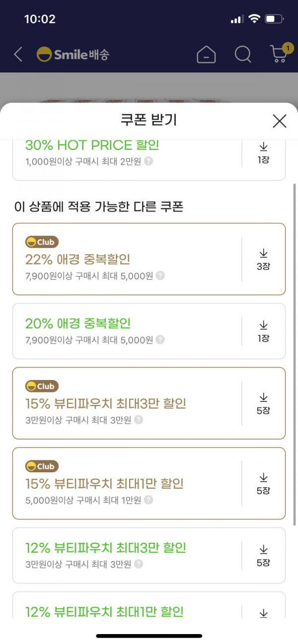Image resolution: width=298 pixels, height=644 pixels.
Task: Open help for Club 15% 최대1만 conditions
Action: (x=149, y=500)
